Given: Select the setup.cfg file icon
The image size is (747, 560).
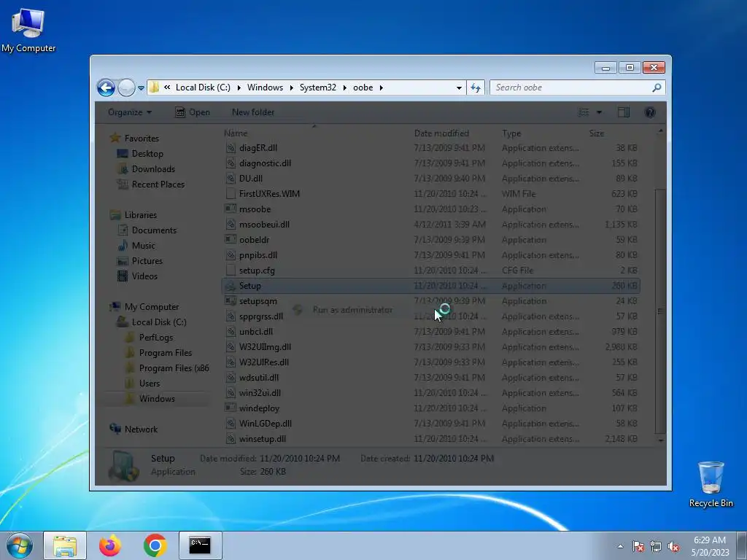Looking at the screenshot, I should click(231, 271).
